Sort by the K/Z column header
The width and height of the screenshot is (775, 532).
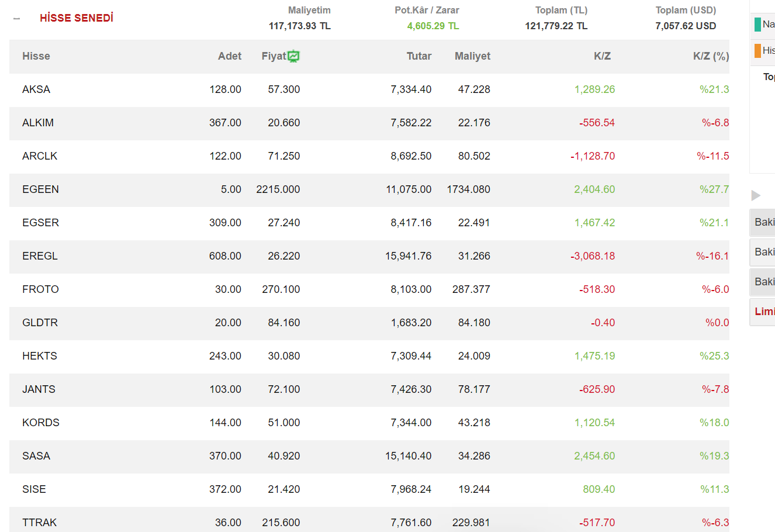602,56
